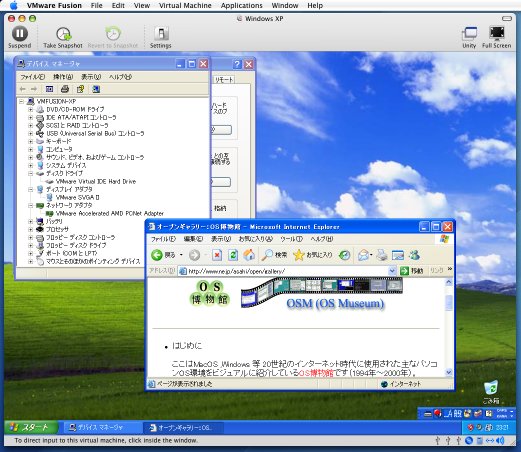
Task: Open Device Manager File menu
Action: click(32, 77)
